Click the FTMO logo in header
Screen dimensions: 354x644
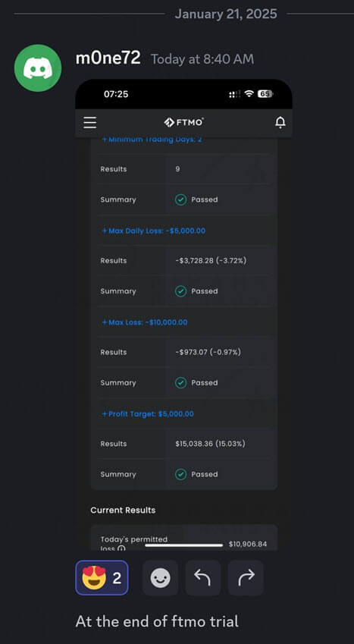point(183,122)
